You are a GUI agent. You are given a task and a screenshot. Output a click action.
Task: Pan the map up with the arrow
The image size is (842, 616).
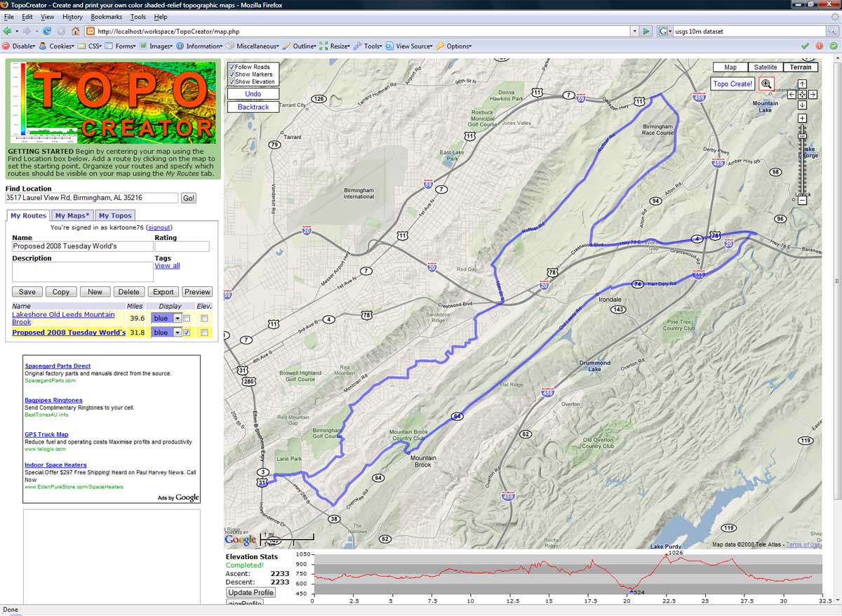[x=802, y=83]
